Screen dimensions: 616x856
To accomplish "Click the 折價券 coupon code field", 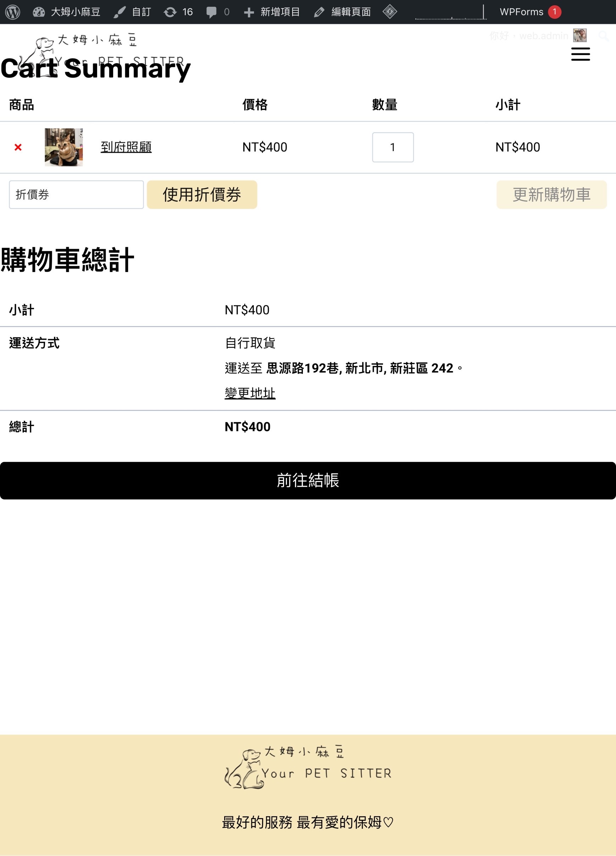I will 76,195.
